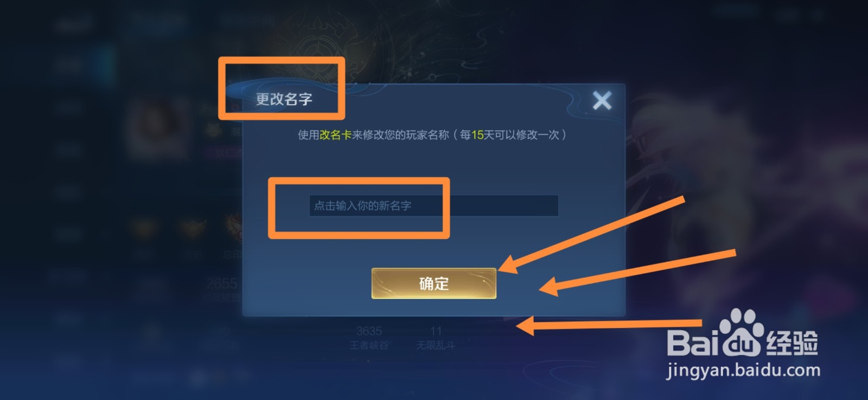The width and height of the screenshot is (868, 400).
Task: Click the jingyan.baidu.com URL text
Action: pyautogui.click(x=743, y=371)
